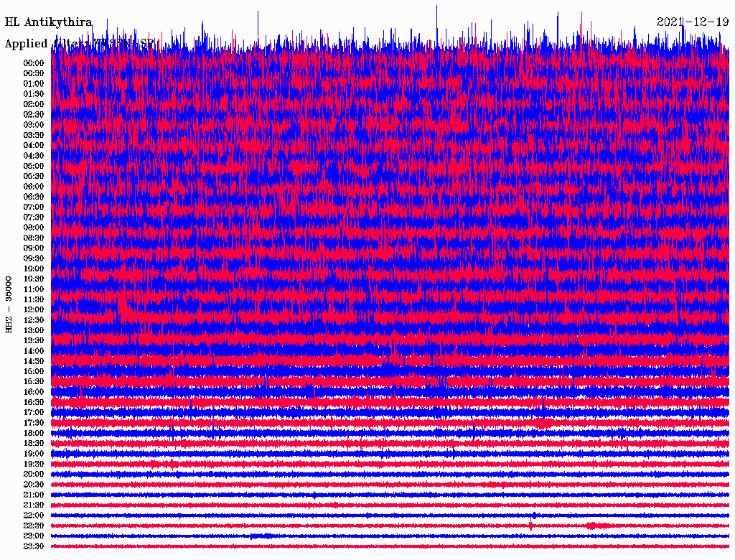The image size is (735, 560).
Task: Select the 22:30 time label
Action: 34,526
